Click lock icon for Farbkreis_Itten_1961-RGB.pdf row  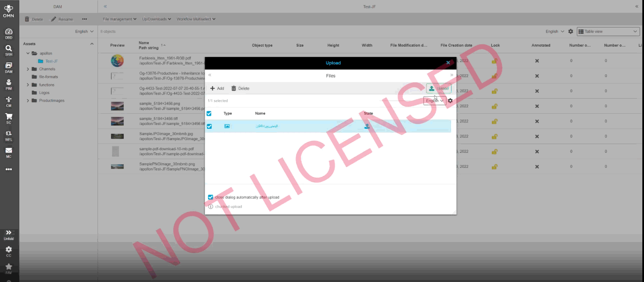pos(494,61)
